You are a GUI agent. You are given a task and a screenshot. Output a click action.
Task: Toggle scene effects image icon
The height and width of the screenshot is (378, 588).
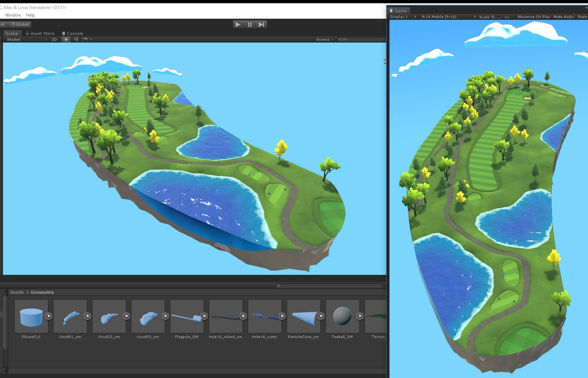(85, 39)
